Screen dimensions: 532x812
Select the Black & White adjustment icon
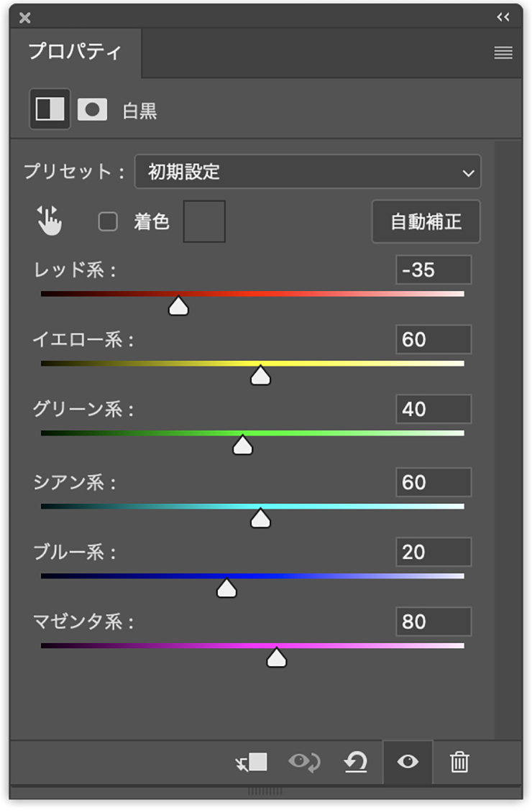[x=50, y=109]
